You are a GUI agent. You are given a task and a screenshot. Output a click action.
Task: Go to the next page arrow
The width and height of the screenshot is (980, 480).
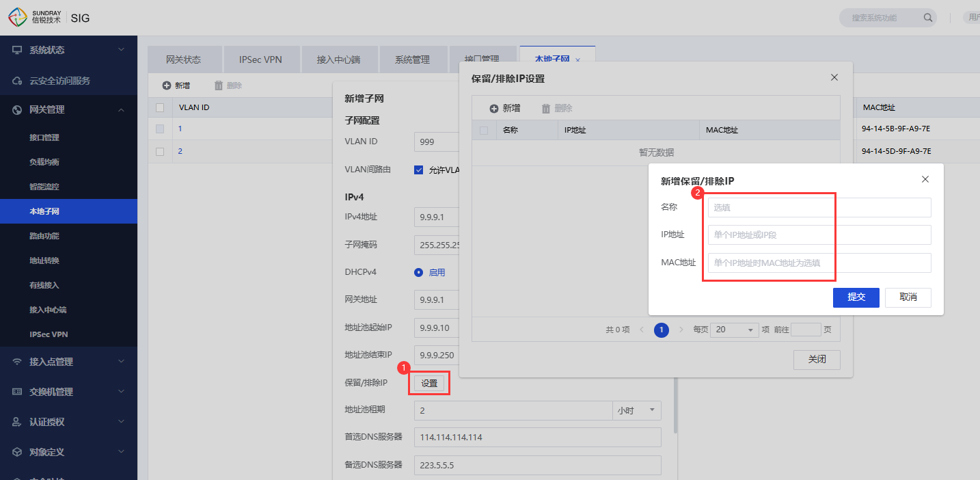click(x=681, y=330)
